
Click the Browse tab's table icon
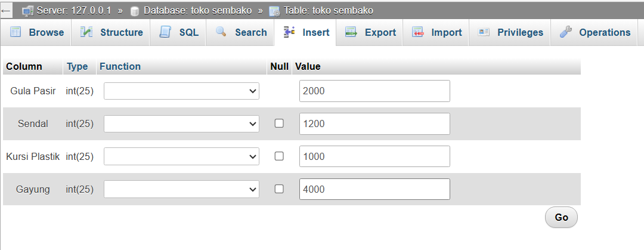coord(15,32)
